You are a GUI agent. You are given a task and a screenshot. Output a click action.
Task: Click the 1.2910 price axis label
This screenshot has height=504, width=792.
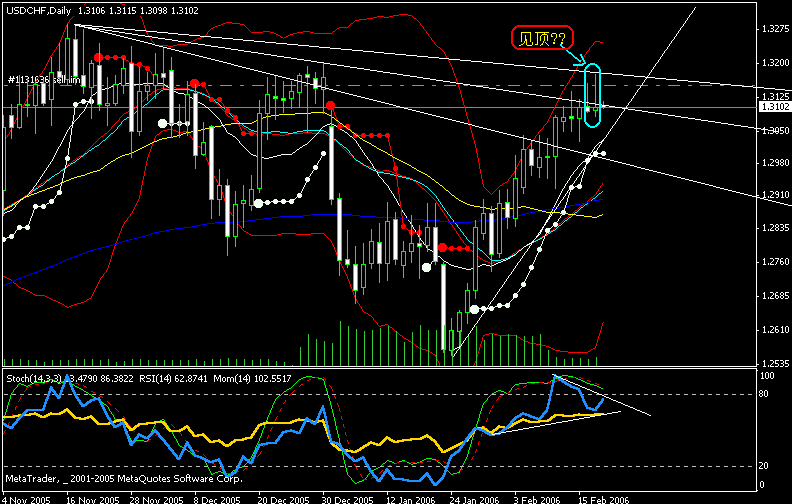pos(775,195)
